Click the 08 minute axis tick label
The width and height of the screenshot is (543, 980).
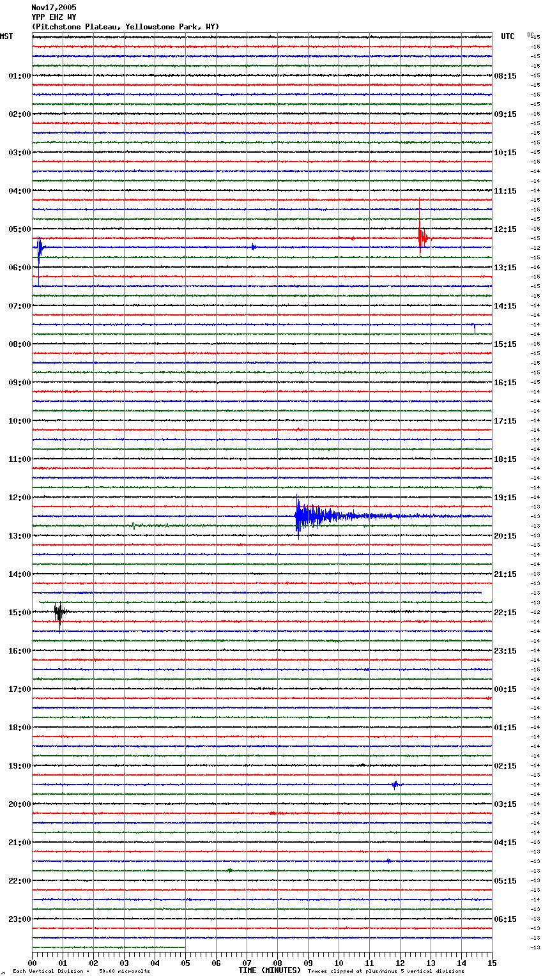[x=278, y=963]
